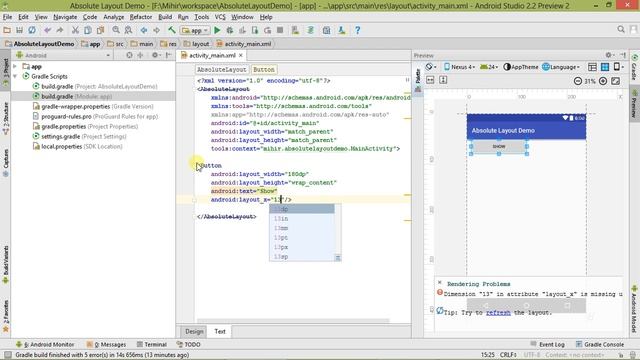The width and height of the screenshot is (640, 360).
Task: Click the refresh link in Rendering Problems
Action: pos(498,313)
